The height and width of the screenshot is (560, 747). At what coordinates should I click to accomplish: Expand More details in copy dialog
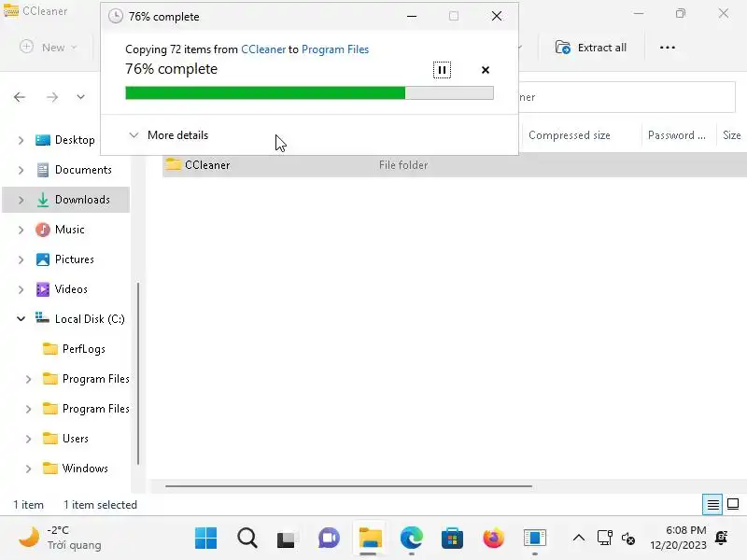pyautogui.click(x=169, y=135)
